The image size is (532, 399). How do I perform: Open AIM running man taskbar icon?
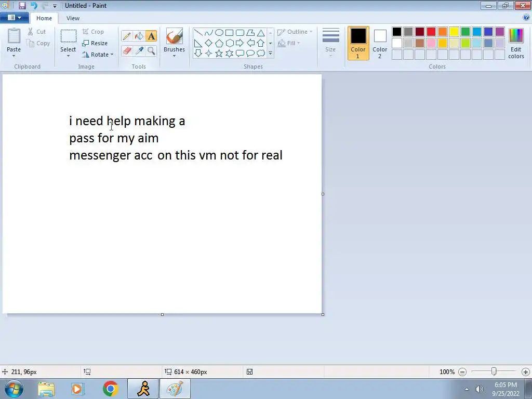pos(143,389)
